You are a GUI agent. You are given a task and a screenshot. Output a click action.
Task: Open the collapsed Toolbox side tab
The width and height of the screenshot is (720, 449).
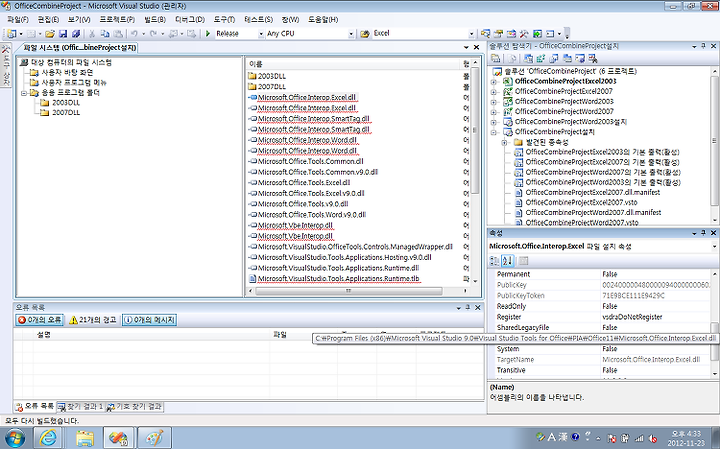tap(6, 64)
